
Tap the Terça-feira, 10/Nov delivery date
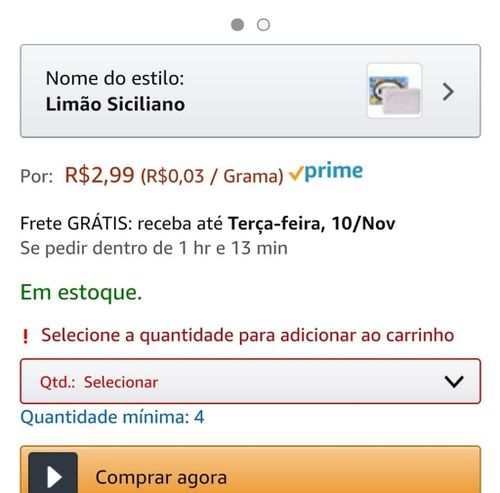click(312, 223)
